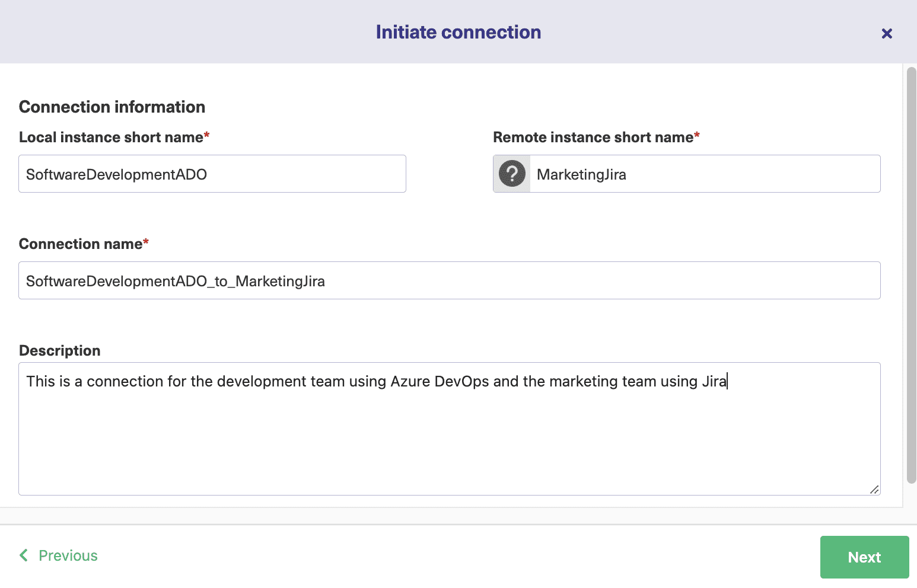Click the Initiate connection title
Image resolution: width=917 pixels, height=588 pixels.
(x=458, y=32)
